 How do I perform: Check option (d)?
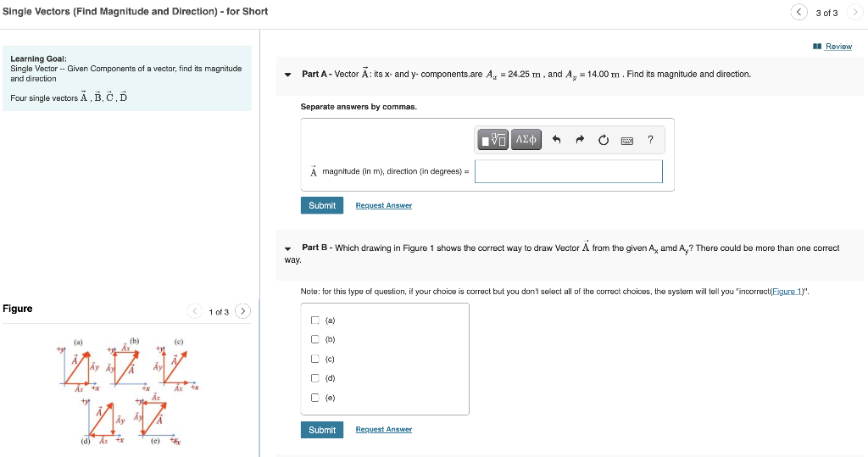click(315, 378)
